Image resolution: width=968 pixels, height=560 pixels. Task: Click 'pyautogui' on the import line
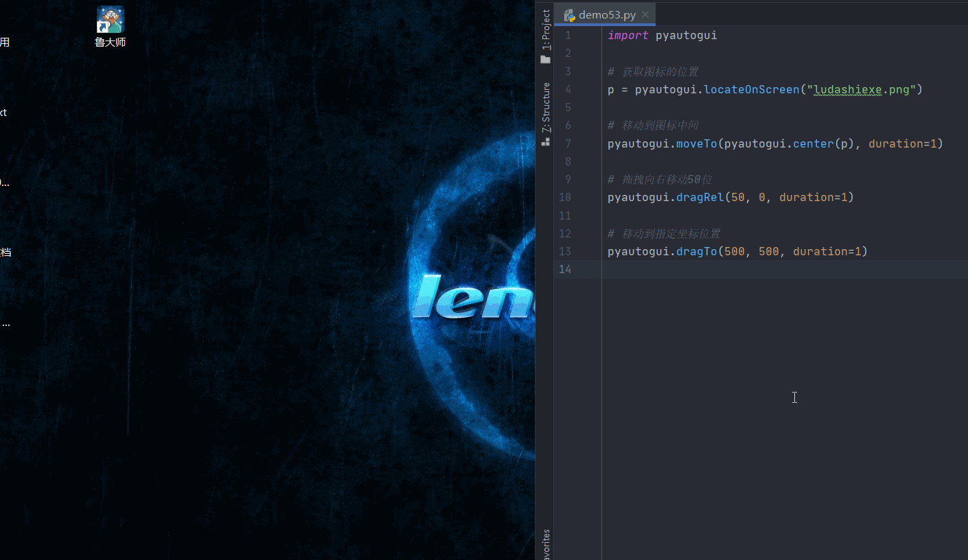pos(686,35)
